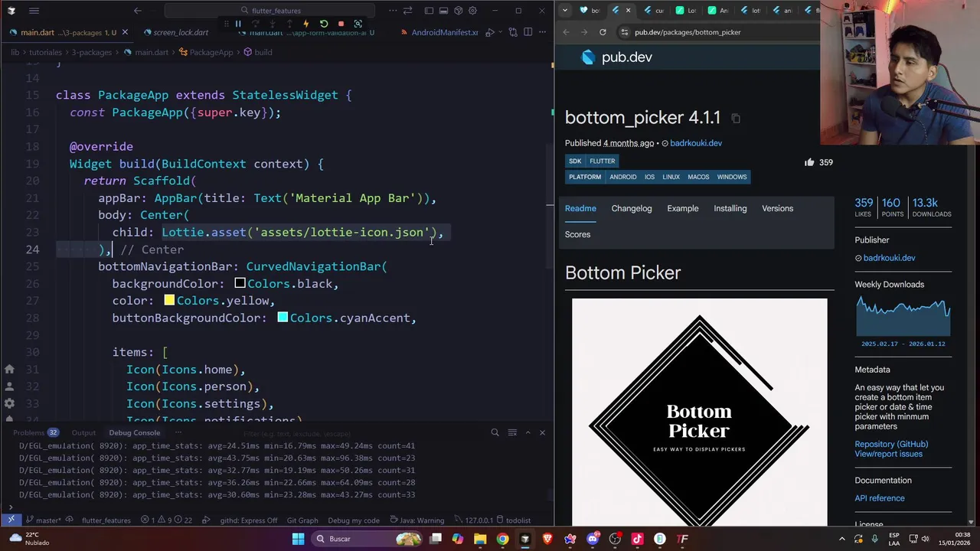Open the browser tab list dropdown
Screen dimensions: 980x551
coord(564,10)
